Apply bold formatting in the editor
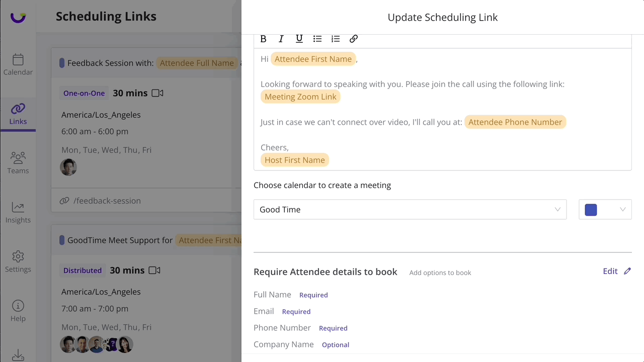The image size is (644, 362). point(263,39)
